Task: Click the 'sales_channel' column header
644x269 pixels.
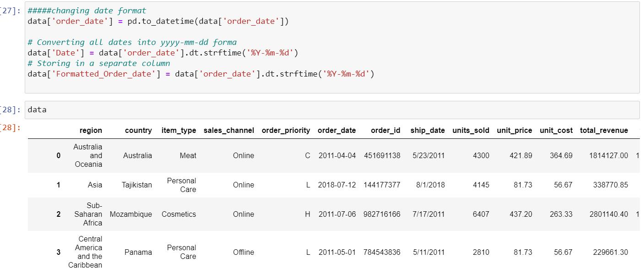Action: [x=228, y=131]
